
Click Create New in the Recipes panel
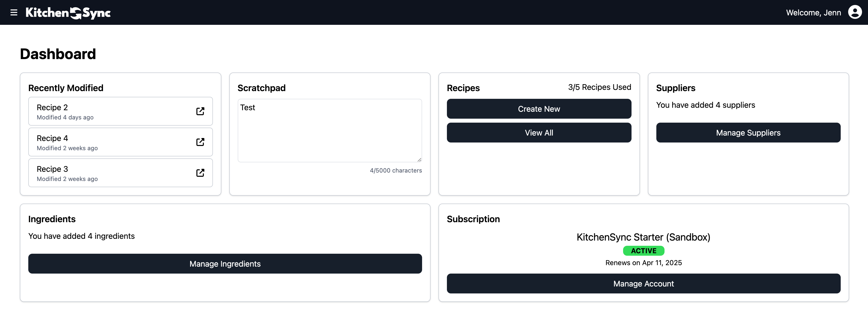click(539, 108)
